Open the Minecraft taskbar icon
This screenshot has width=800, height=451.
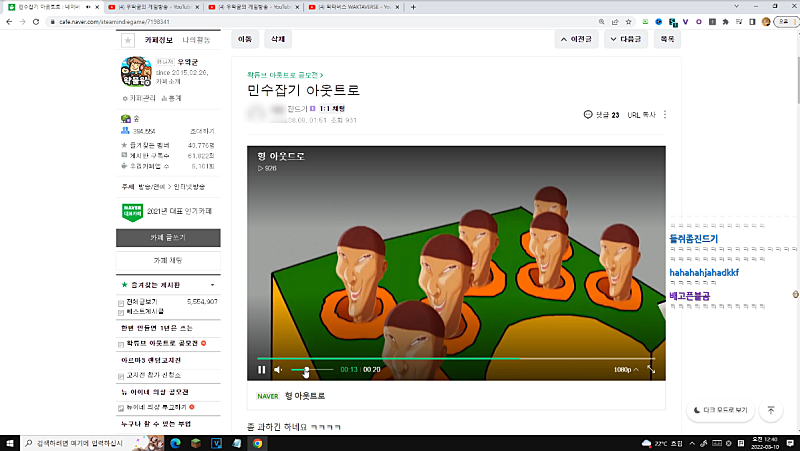[x=196, y=443]
